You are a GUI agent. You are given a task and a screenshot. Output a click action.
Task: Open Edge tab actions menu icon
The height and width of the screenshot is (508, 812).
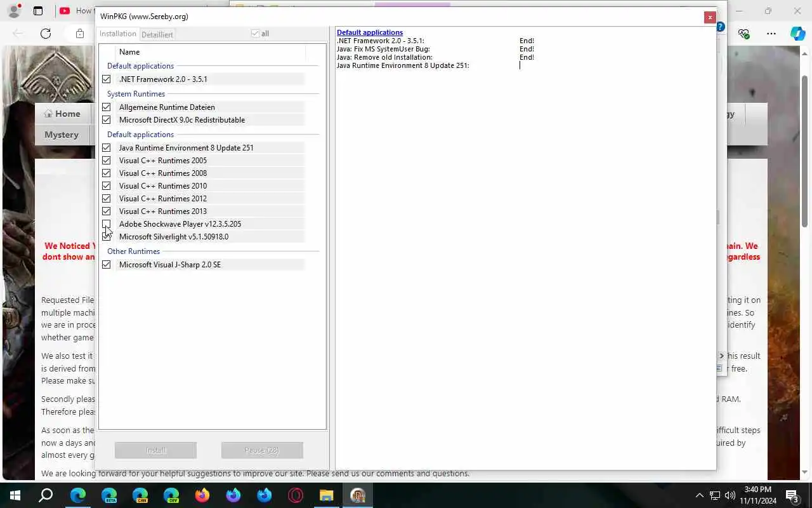click(x=38, y=11)
